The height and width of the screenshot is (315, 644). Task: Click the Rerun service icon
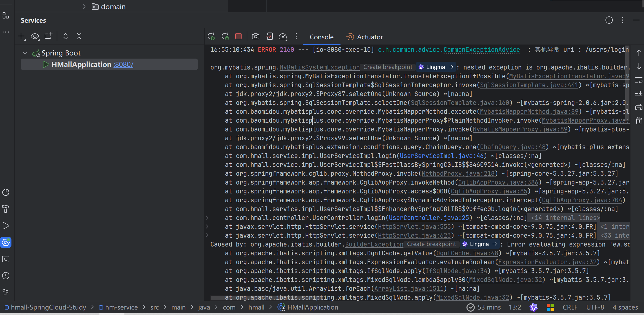pos(211,36)
